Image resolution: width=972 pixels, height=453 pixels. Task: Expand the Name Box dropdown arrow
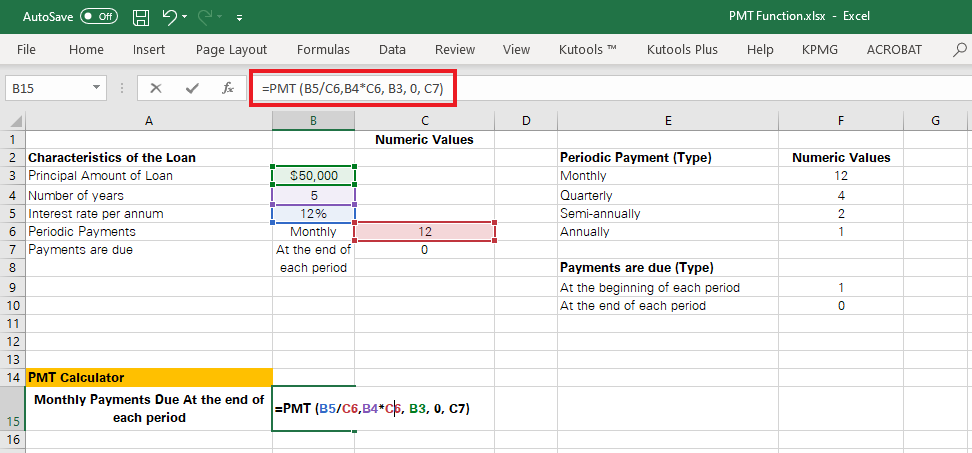(96, 88)
